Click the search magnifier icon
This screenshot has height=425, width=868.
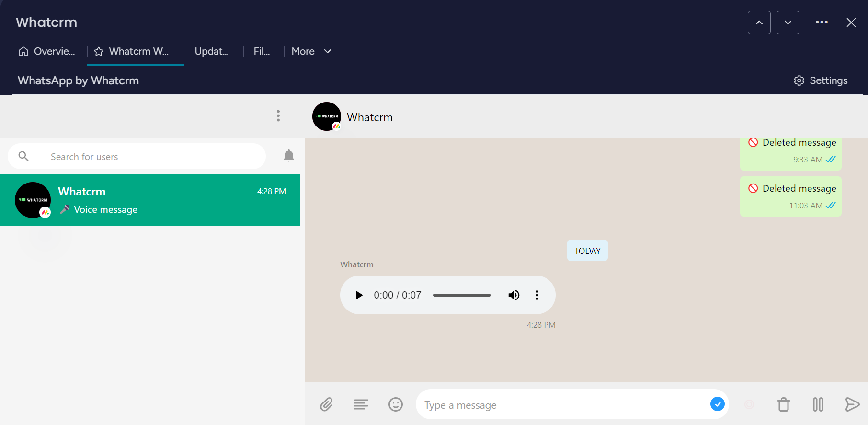[23, 156]
